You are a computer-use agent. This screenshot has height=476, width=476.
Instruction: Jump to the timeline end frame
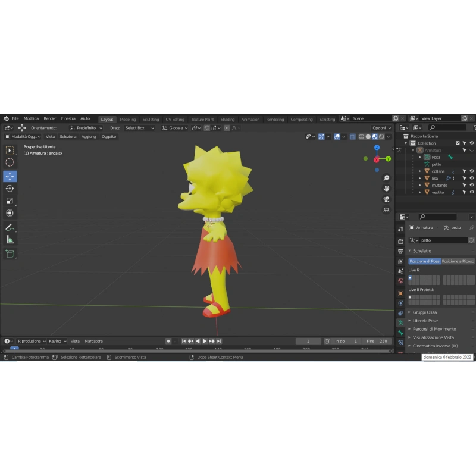coord(219,341)
